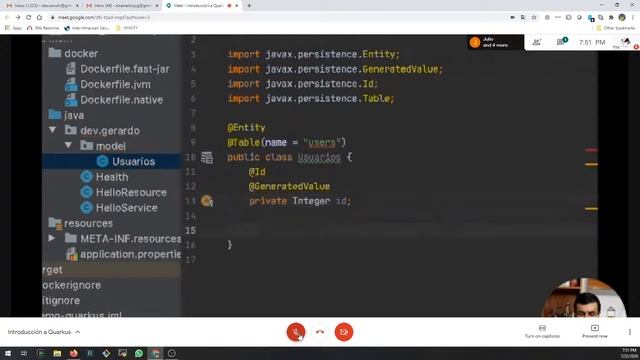The image size is (640, 360).
Task: Click the Julio and 4 more tile
Action: click(495, 42)
